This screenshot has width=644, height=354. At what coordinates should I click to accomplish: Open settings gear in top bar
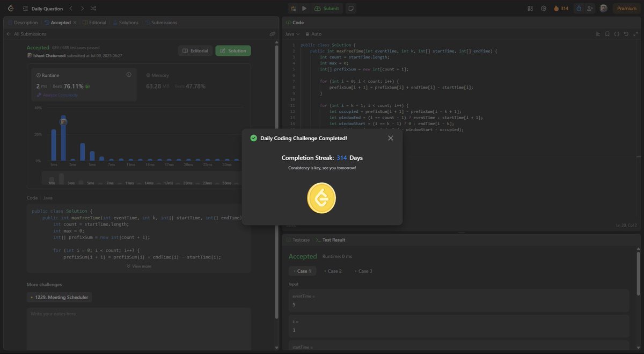coord(544,9)
